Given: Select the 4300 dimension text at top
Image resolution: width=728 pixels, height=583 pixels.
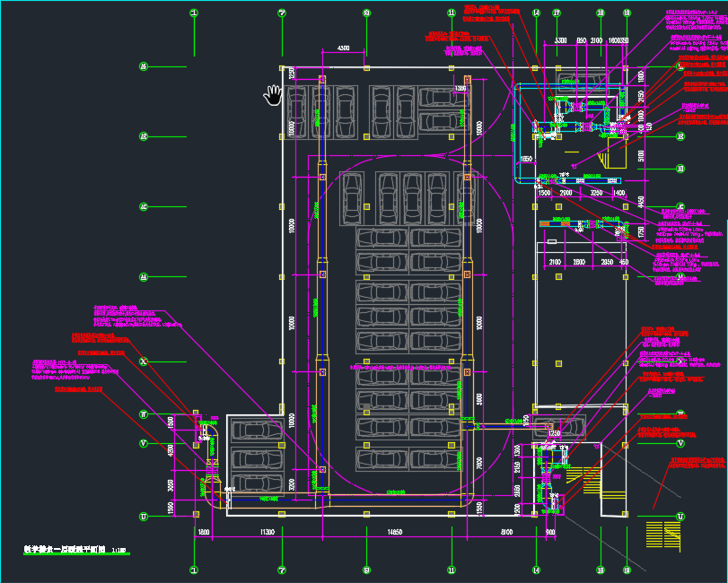Looking at the screenshot, I should click(343, 48).
